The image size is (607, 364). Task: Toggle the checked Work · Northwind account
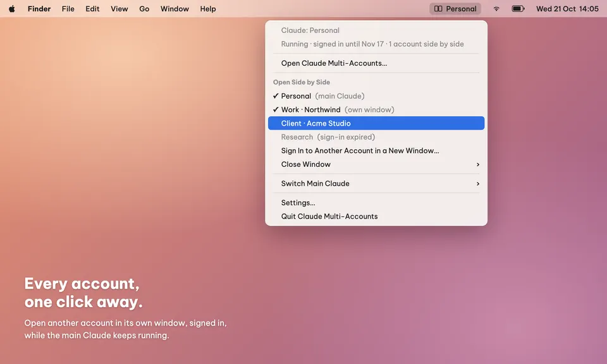(376, 109)
